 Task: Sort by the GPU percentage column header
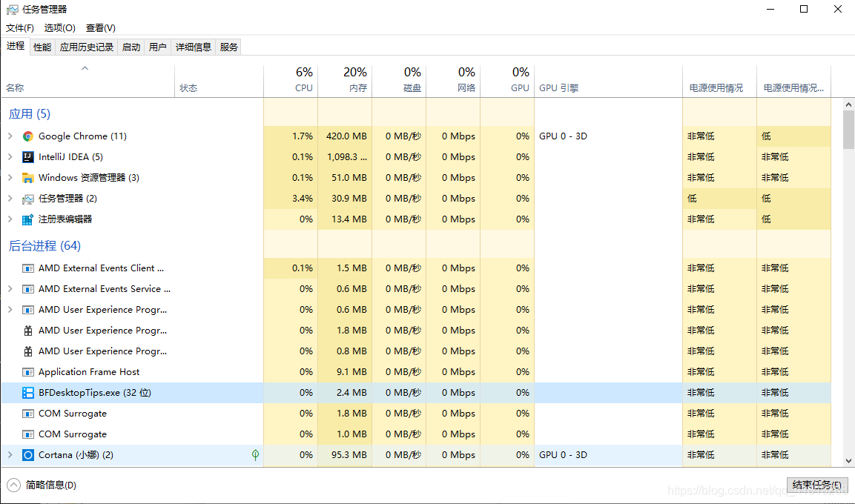coord(507,81)
